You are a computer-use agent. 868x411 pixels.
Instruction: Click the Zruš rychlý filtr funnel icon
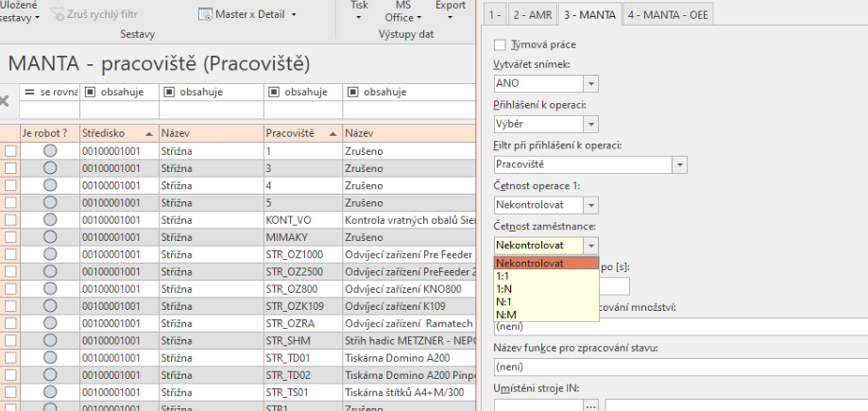coord(59,14)
